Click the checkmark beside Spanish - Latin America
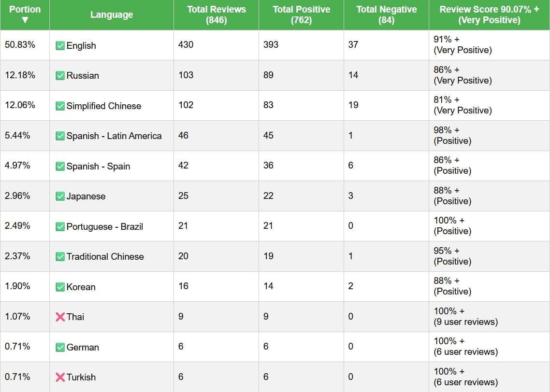This screenshot has width=550, height=392. tap(60, 136)
